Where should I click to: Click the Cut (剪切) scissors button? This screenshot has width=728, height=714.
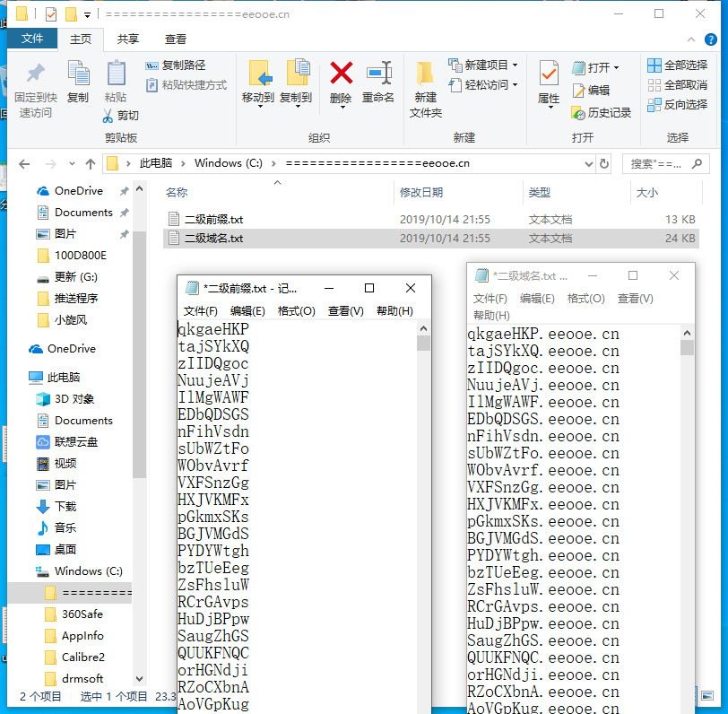[x=120, y=116]
